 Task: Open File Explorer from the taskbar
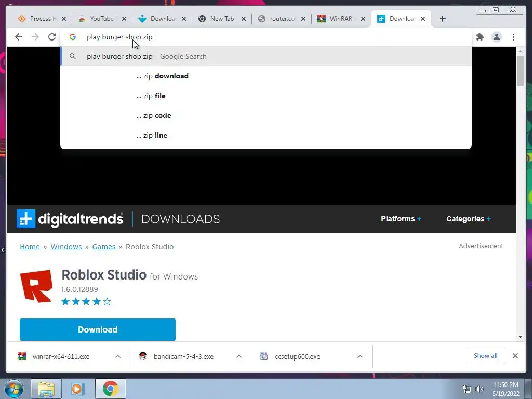click(46, 389)
